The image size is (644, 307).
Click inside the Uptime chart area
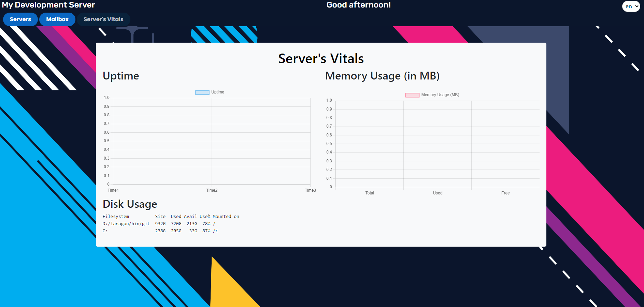tap(212, 141)
